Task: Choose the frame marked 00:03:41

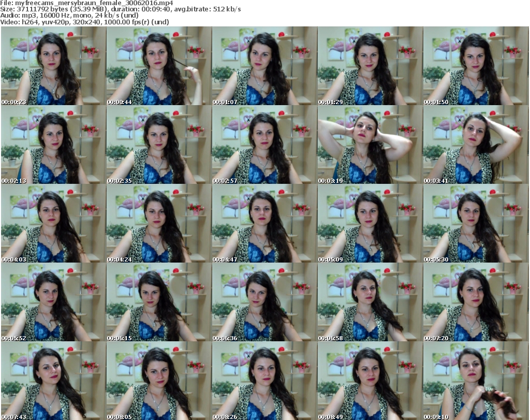Action: [x=476, y=144]
